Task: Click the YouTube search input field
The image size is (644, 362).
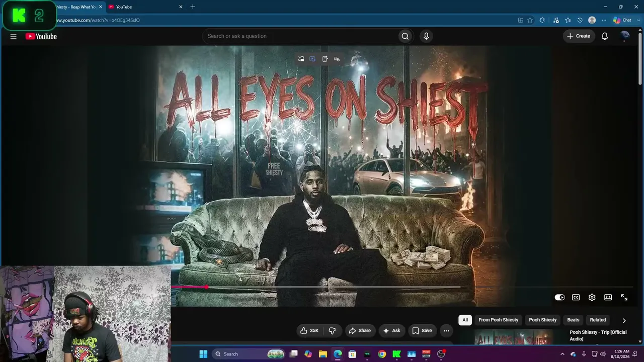Action: (x=299, y=36)
